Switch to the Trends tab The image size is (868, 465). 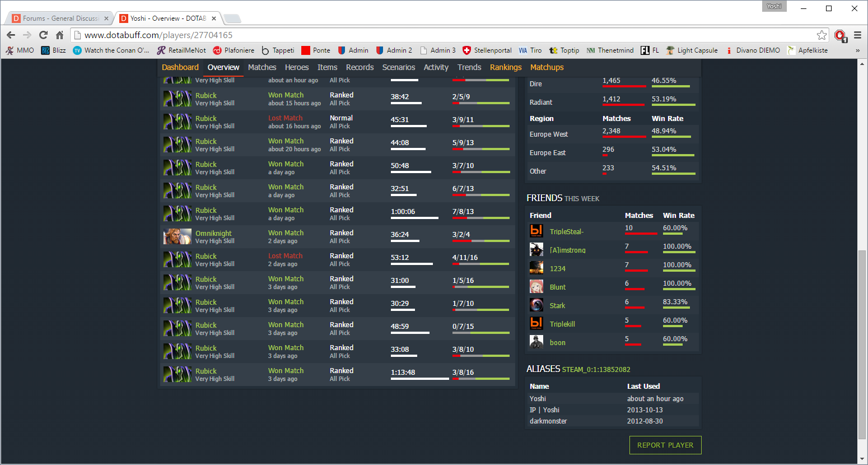(x=469, y=67)
